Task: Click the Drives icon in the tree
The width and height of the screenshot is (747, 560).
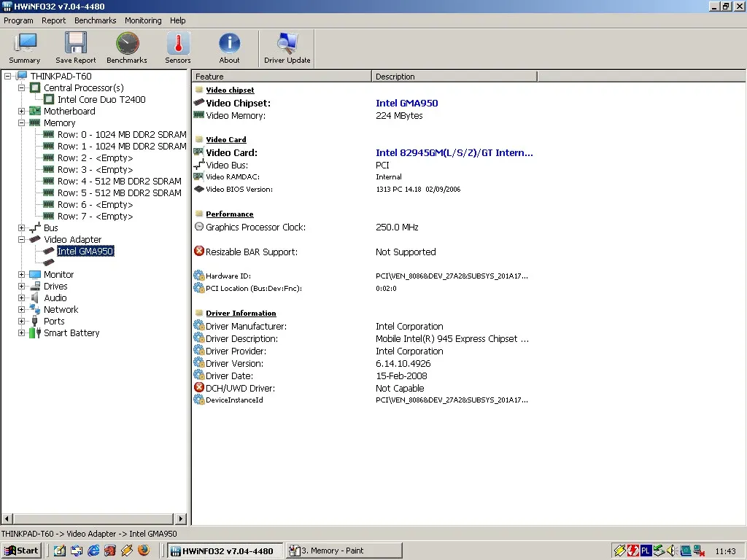Action: [35, 286]
